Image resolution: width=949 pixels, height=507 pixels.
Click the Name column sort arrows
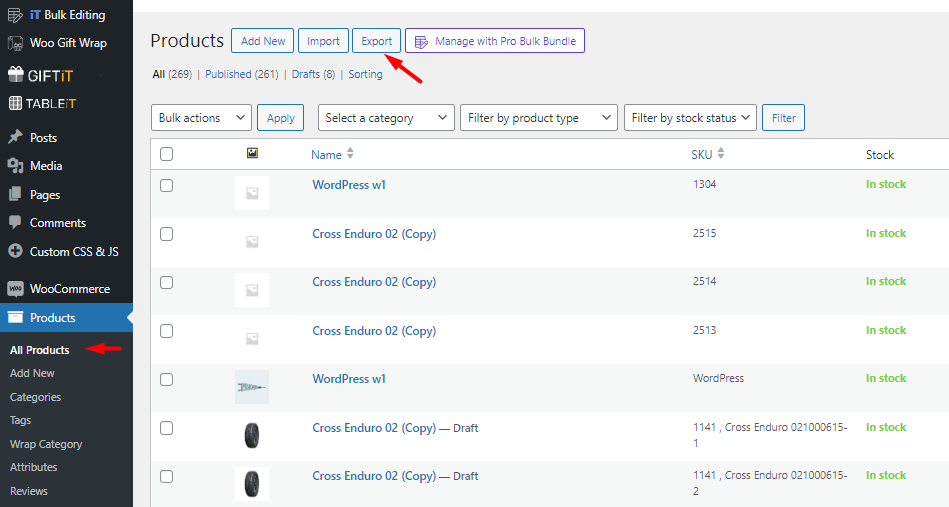coord(350,154)
